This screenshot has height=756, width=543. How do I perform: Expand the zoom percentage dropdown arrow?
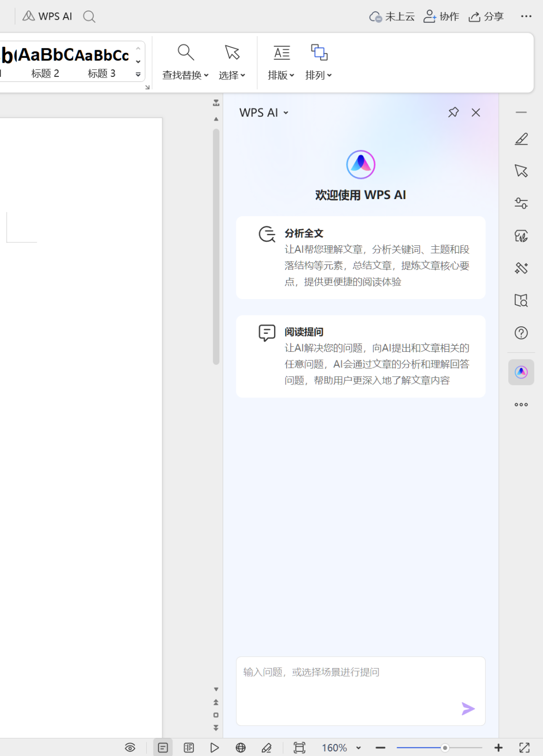pos(358,748)
